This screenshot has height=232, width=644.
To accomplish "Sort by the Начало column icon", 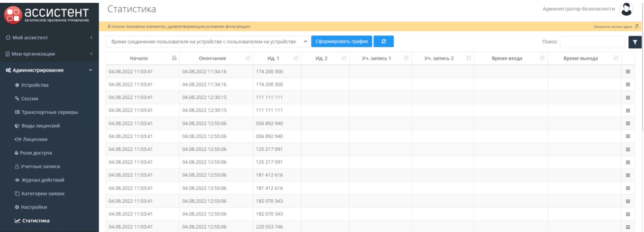I will click(174, 58).
